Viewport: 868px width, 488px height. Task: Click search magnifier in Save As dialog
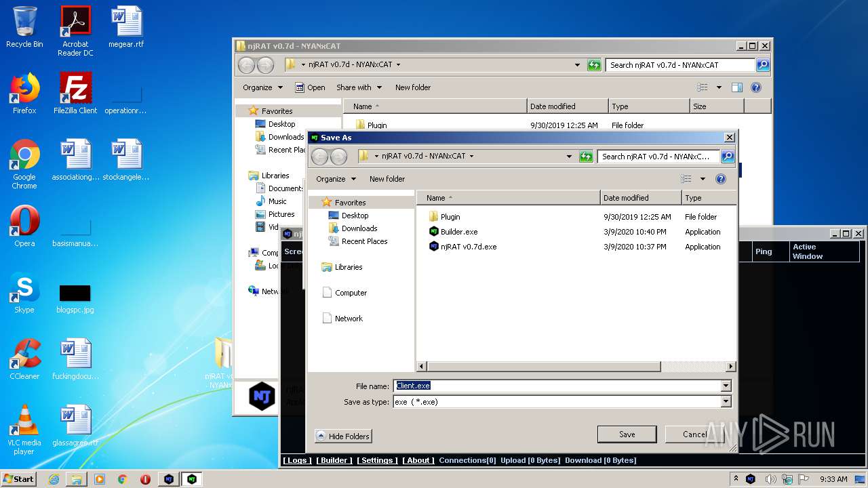727,157
